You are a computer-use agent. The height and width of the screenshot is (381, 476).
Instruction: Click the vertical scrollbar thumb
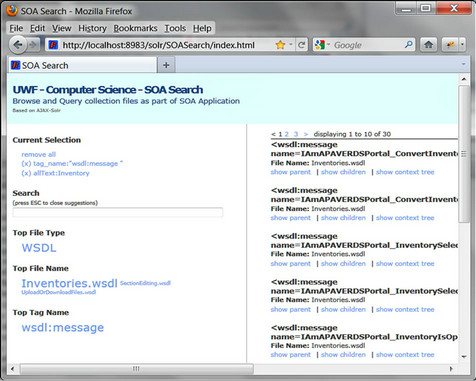pos(464,154)
